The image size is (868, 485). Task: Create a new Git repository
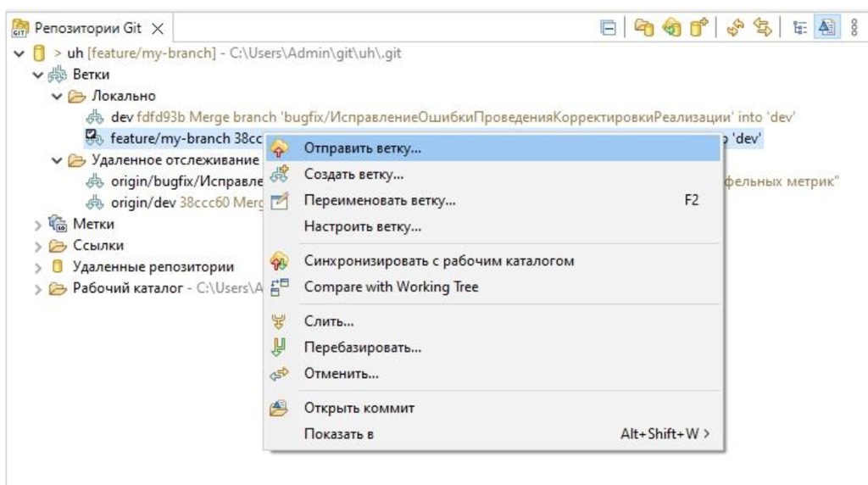click(x=698, y=28)
